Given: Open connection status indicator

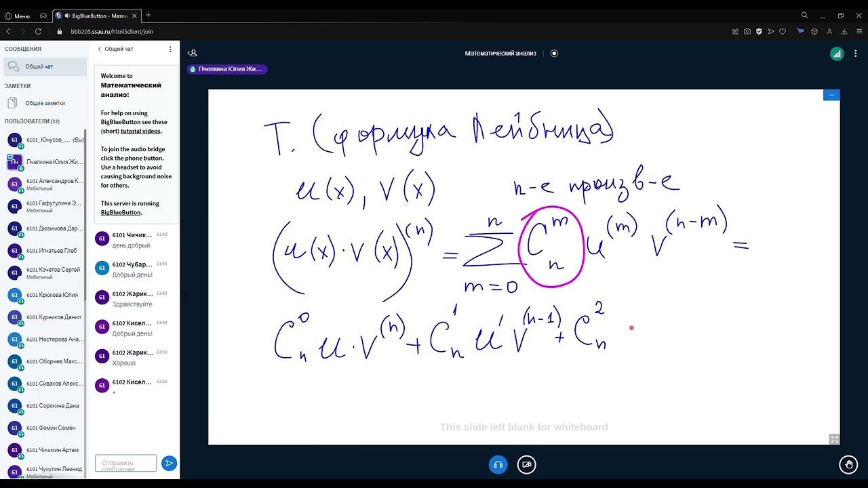Looking at the screenshot, I should pyautogui.click(x=837, y=54).
